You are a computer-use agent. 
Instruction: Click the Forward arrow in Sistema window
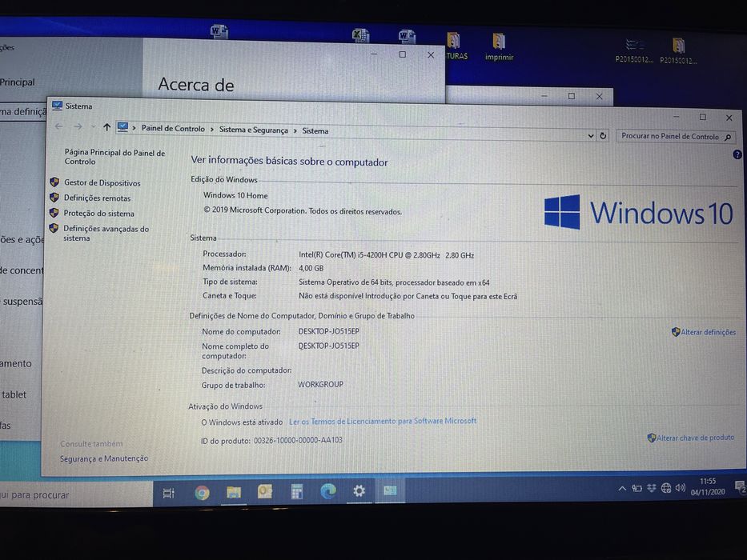coord(78,126)
